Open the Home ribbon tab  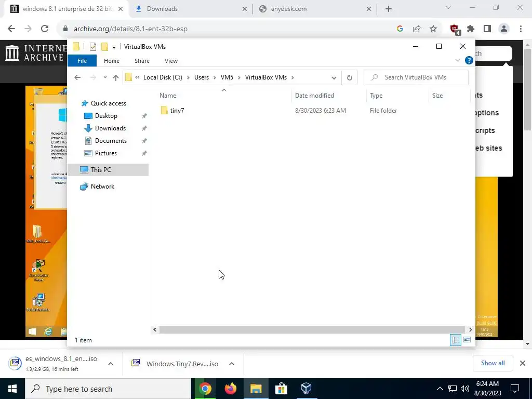[112, 61]
